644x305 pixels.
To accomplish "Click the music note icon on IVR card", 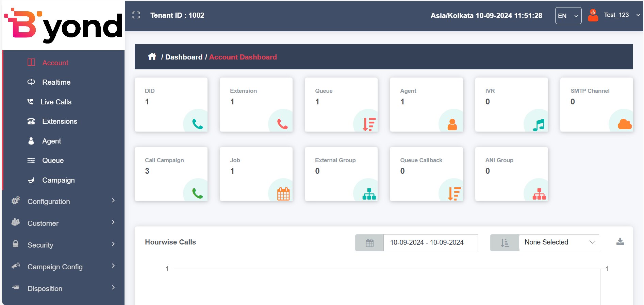I will coord(539,125).
